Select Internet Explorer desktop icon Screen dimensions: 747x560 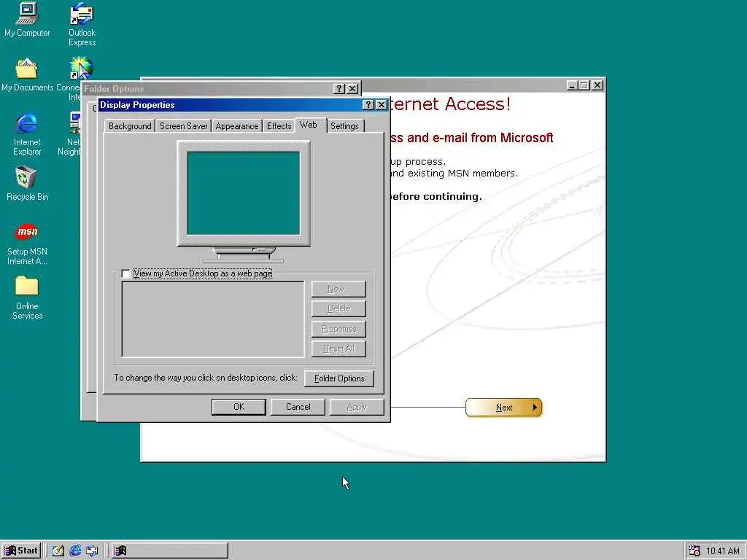point(27,134)
